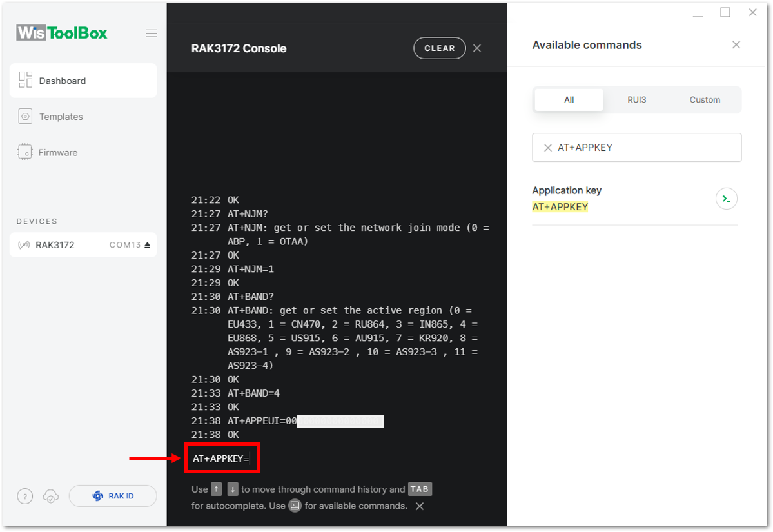This screenshot has height=532, width=773.
Task: Click the Dashboard grid icon
Action: point(26,80)
